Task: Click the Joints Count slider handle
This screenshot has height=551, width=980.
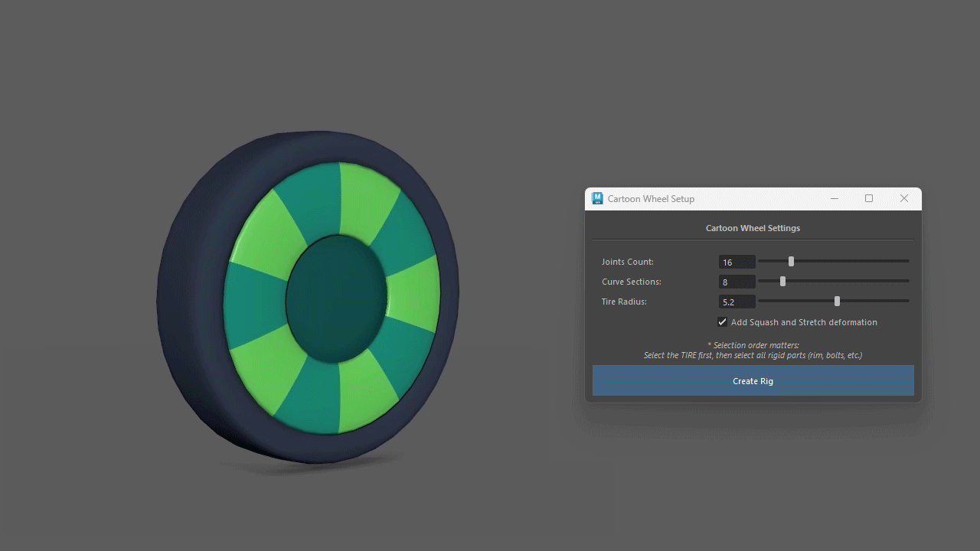Action: (x=791, y=261)
